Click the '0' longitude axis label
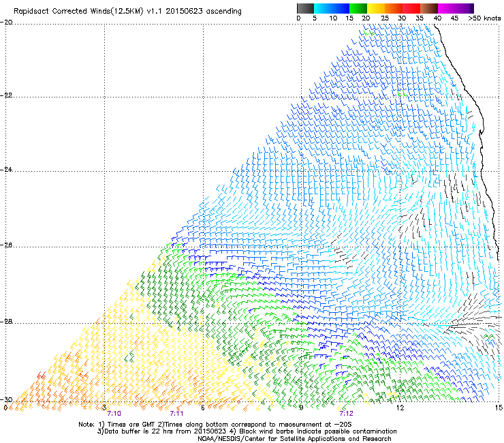This screenshot has width=504, height=443. [x=5, y=408]
